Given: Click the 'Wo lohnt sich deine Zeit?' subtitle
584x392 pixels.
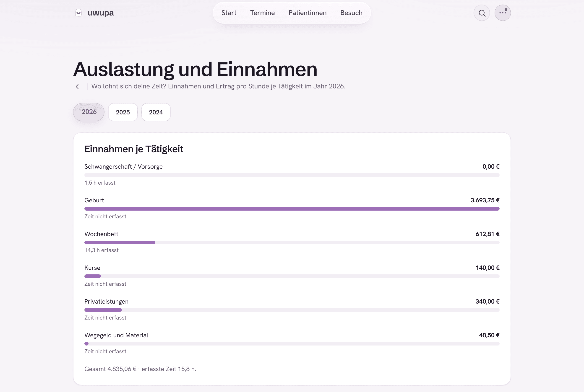Looking at the screenshot, I should pos(218,86).
